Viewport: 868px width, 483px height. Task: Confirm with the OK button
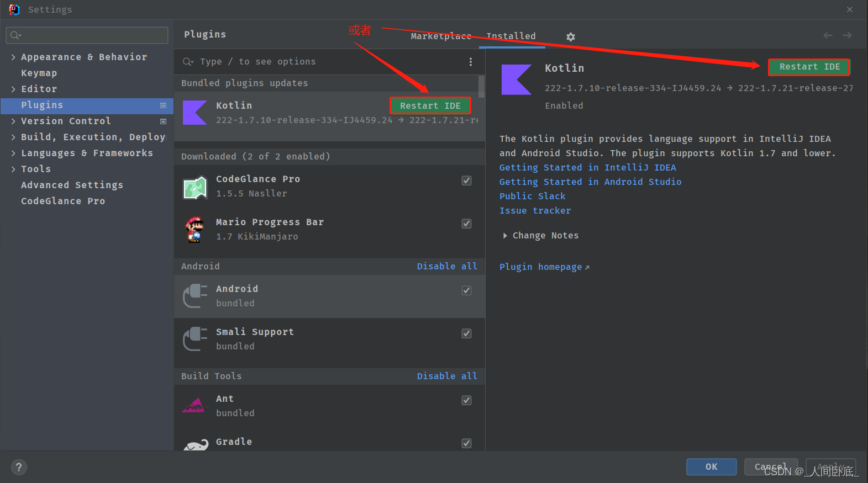[x=712, y=467]
